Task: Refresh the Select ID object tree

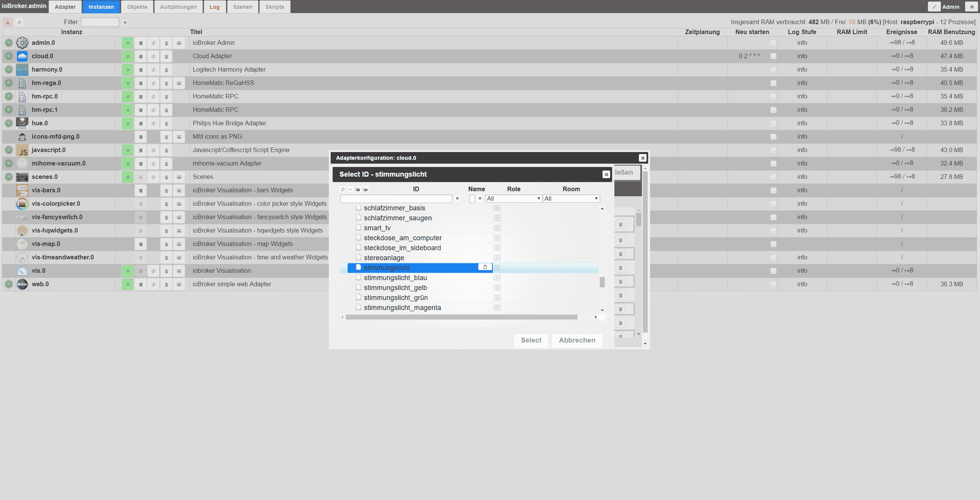Action: click(x=343, y=189)
